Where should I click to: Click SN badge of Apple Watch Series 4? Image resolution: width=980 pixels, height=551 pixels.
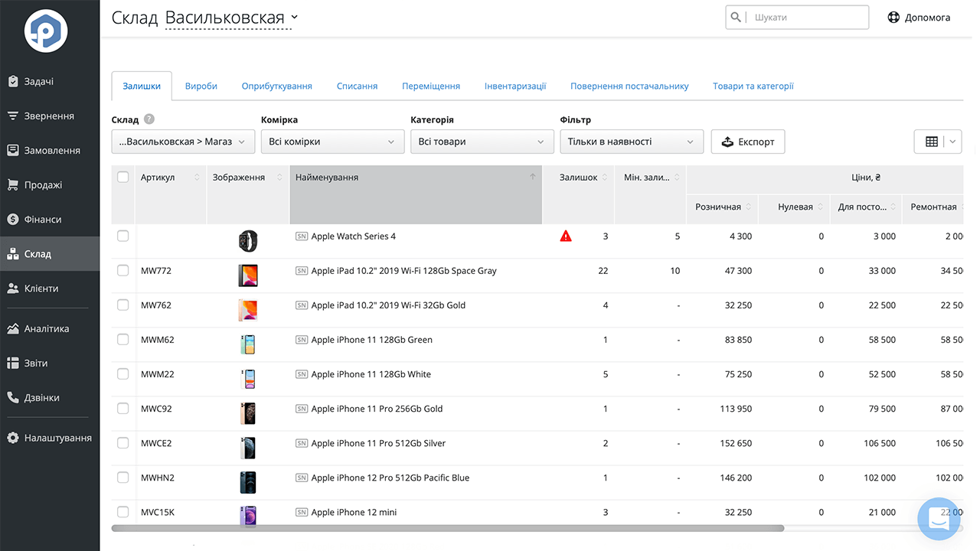[302, 236]
